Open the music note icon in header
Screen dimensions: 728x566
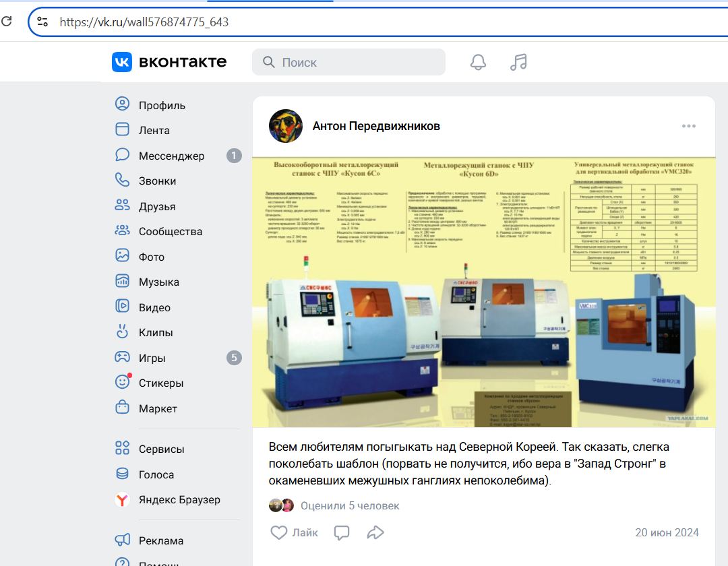click(518, 62)
